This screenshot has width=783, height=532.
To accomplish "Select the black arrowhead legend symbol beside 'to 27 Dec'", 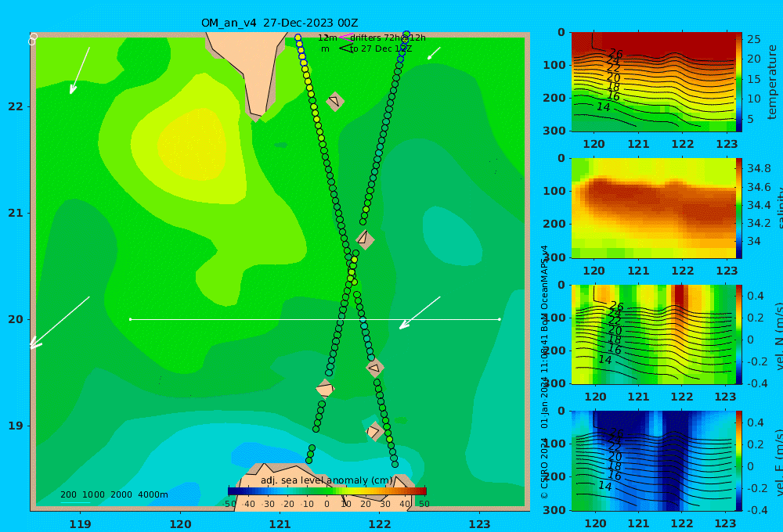I will [x=345, y=49].
